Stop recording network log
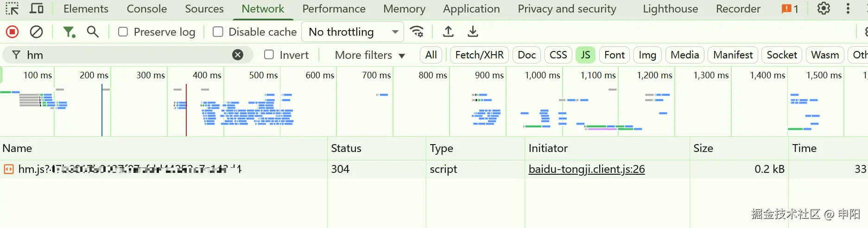The height and width of the screenshot is (228, 868). point(13,32)
